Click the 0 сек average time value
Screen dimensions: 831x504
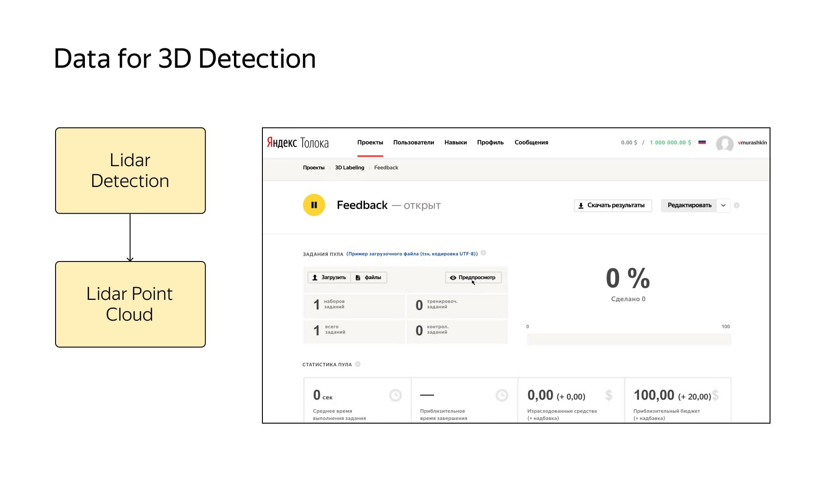pos(322,396)
